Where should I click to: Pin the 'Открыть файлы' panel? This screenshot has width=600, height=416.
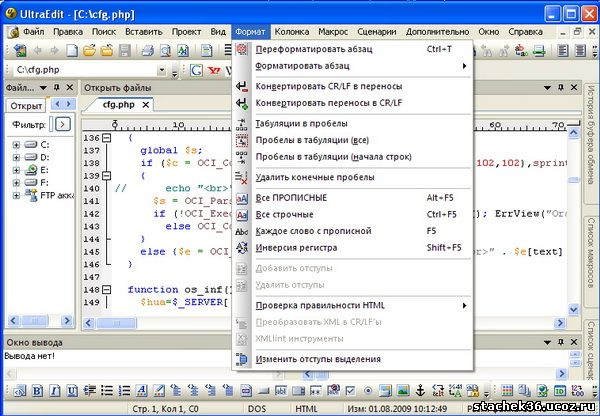[x=561, y=88]
